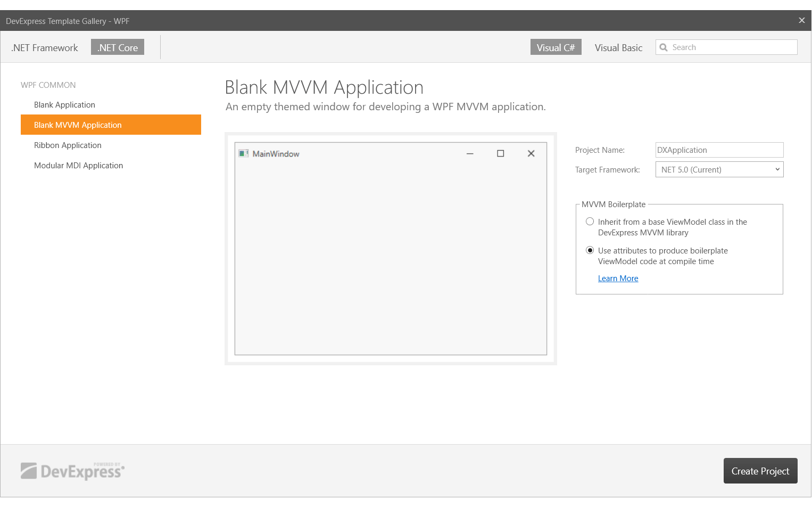This screenshot has height=508, width=812.
Task: Click the Create Project button
Action: (x=760, y=471)
